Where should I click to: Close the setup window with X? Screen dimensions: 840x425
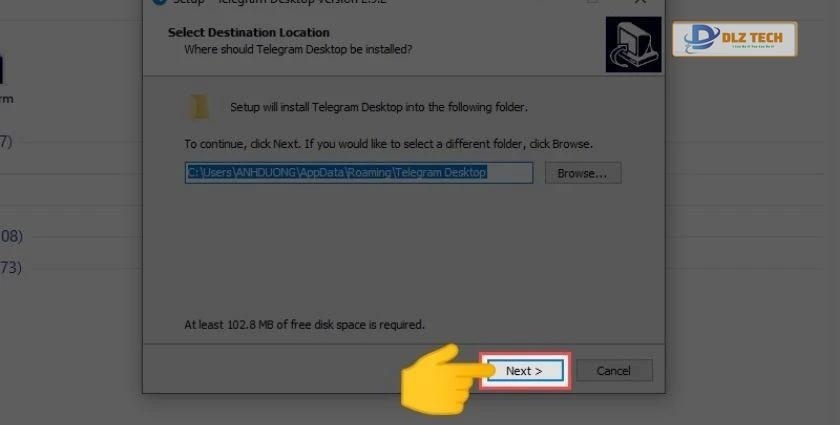640,2
